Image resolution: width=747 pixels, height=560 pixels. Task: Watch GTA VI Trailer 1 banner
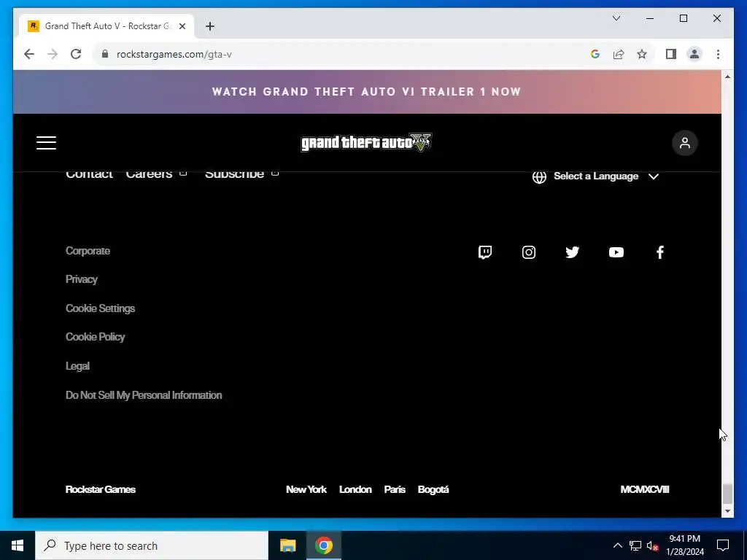click(367, 91)
